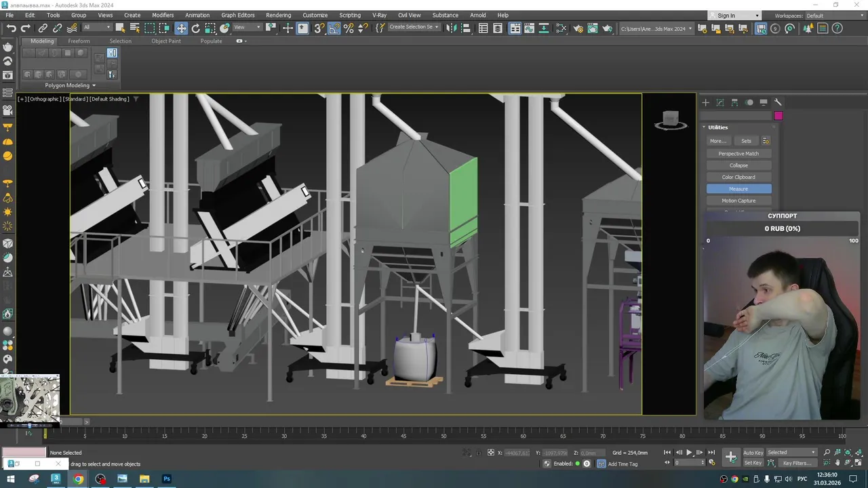Viewport: 868px width, 488px height.
Task: Activate the Select Object tool
Action: click(120, 28)
